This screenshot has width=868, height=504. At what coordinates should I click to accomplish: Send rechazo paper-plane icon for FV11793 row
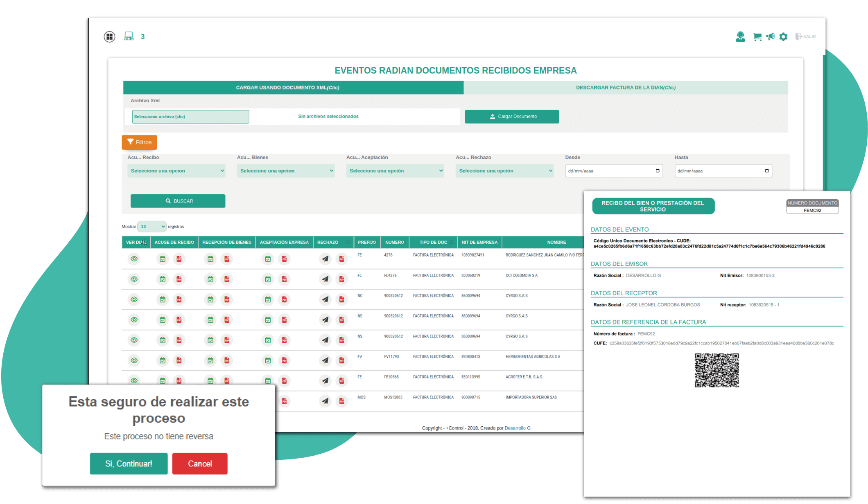(325, 360)
